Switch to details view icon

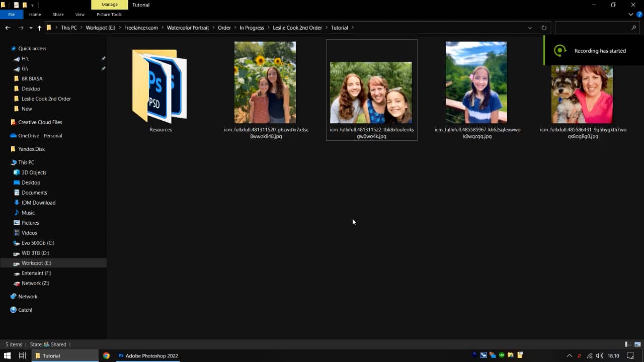[628, 344]
